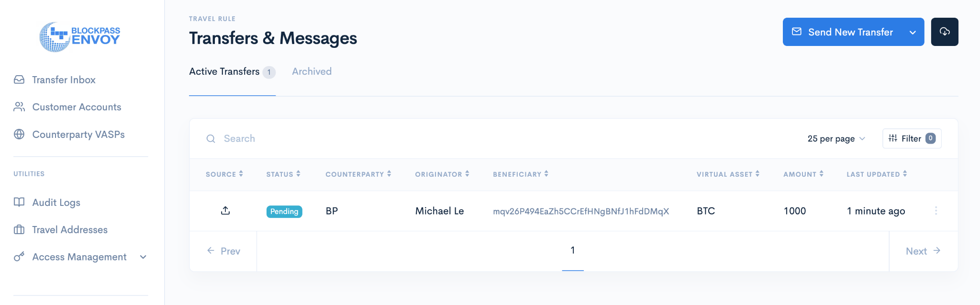Image resolution: width=980 pixels, height=305 pixels.
Task: Expand the Access Management menu
Action: (x=143, y=257)
